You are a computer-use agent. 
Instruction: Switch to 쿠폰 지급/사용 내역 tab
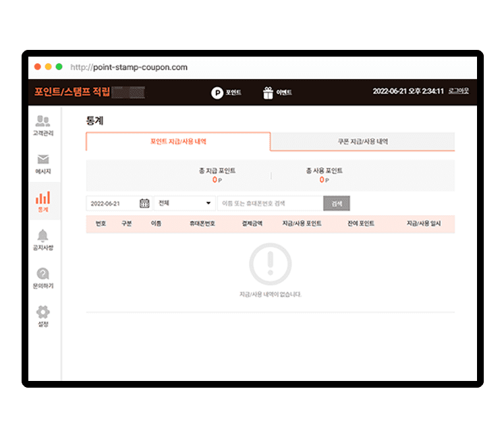[362, 142]
